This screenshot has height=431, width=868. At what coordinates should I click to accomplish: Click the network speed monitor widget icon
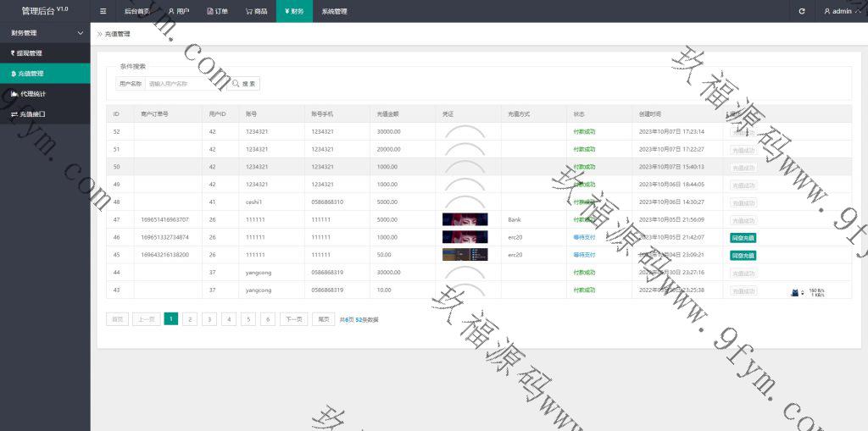coord(796,292)
